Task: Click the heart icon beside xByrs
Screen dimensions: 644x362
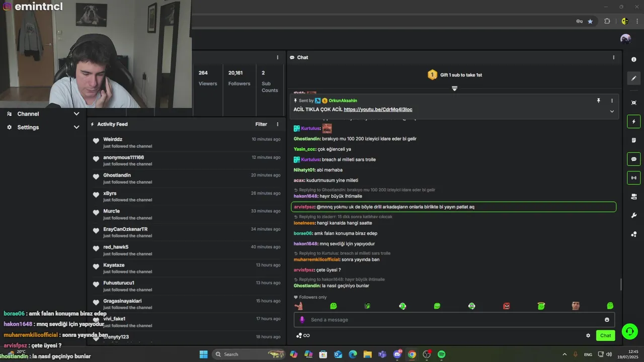Action: coord(96,194)
